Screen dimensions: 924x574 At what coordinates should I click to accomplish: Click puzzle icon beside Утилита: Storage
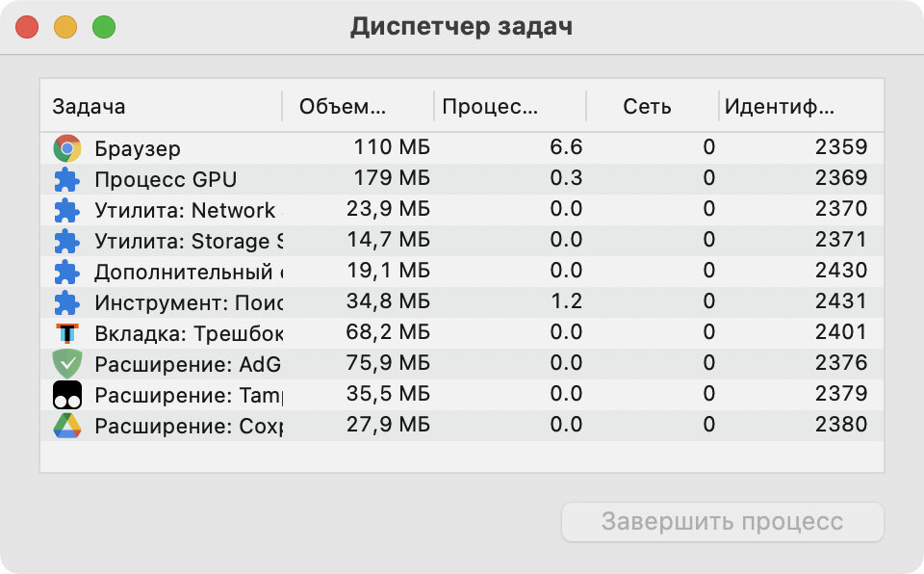click(x=67, y=241)
